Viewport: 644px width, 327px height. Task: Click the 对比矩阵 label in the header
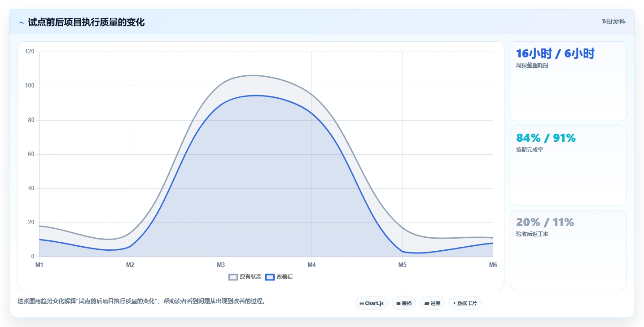[613, 22]
